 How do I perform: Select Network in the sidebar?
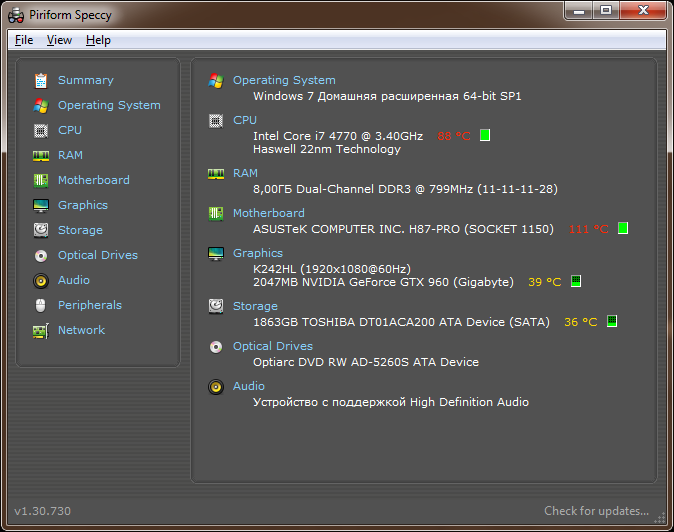(x=81, y=330)
